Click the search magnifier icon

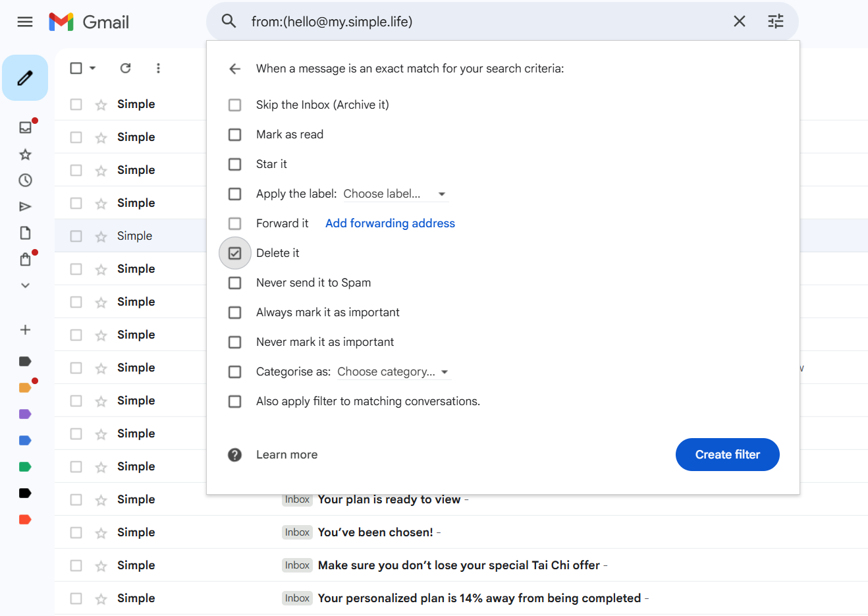[x=229, y=21]
